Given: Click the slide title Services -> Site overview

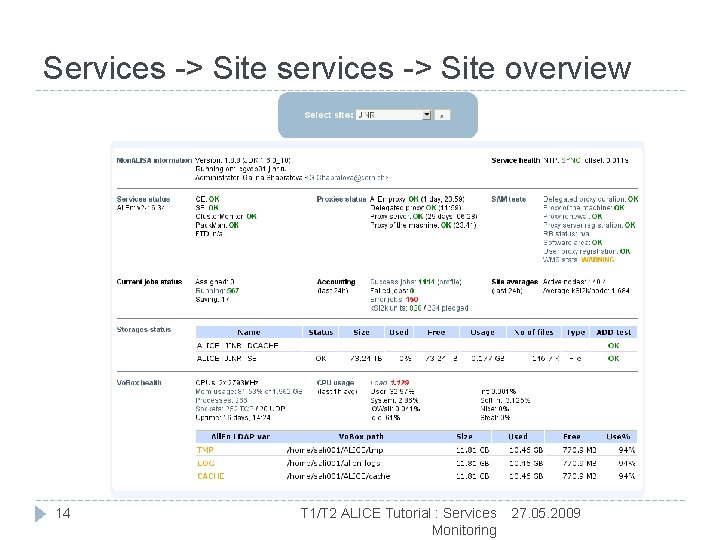Looking at the screenshot, I should [x=337, y=68].
